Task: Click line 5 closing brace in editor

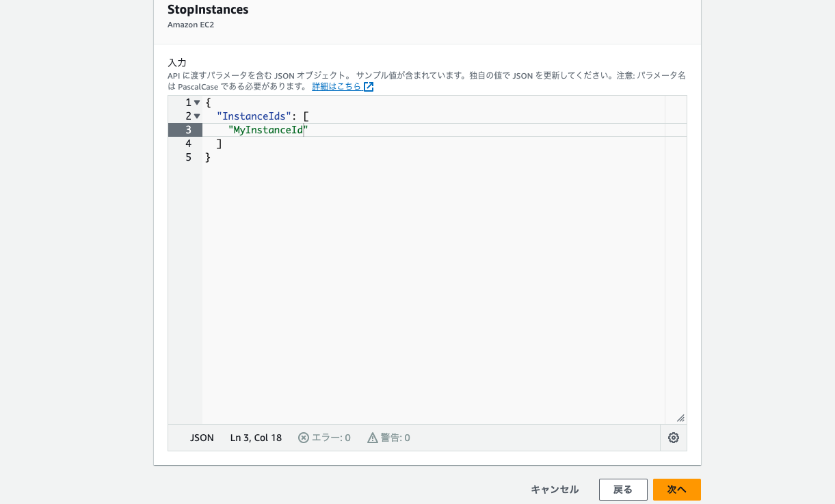Action: 207,157
